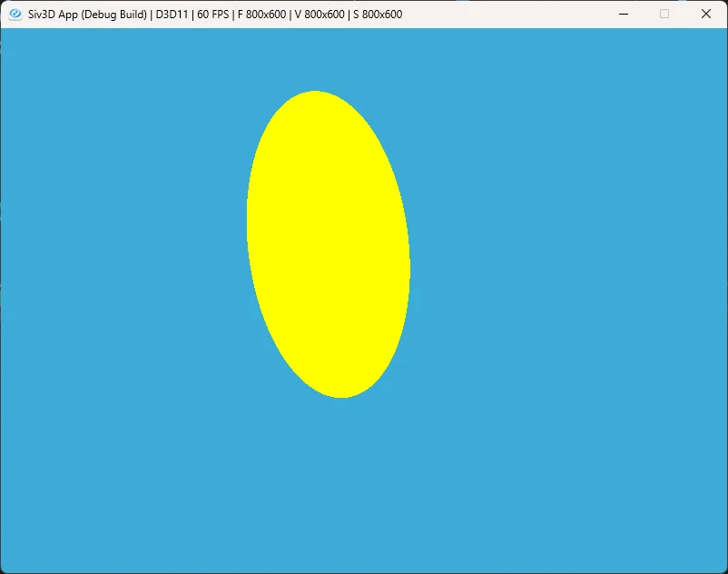Screen dimensions: 728x574
Task: Click the yellow ellipse shape
Action: [x=329, y=244]
